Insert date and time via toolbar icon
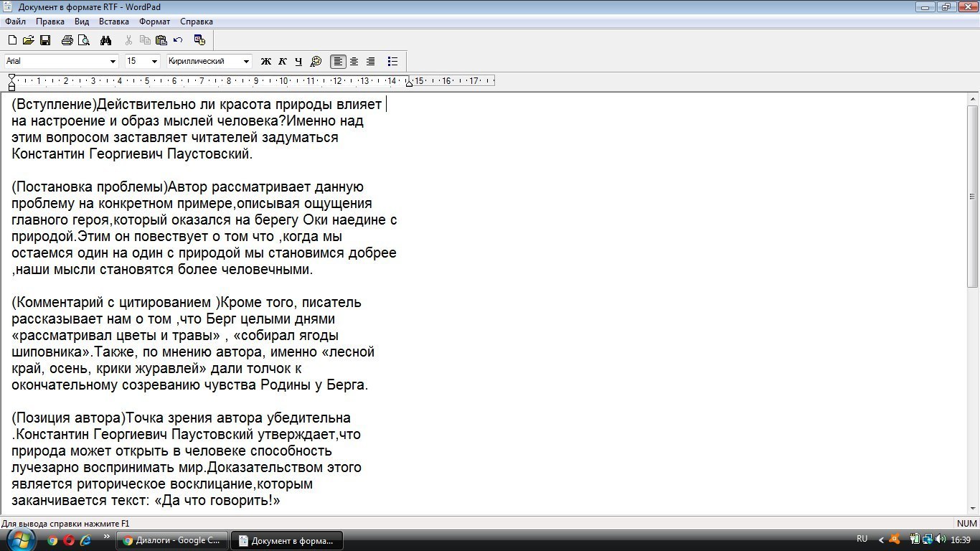Viewport: 980px width, 551px height. point(199,40)
